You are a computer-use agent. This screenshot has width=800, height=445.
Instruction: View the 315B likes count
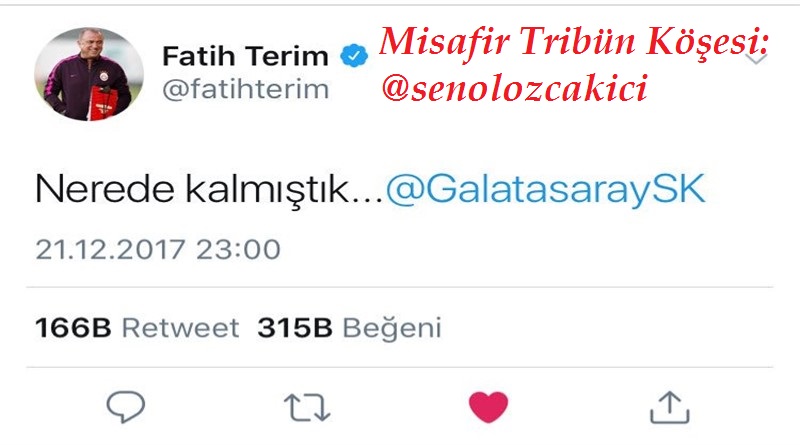[x=295, y=328]
